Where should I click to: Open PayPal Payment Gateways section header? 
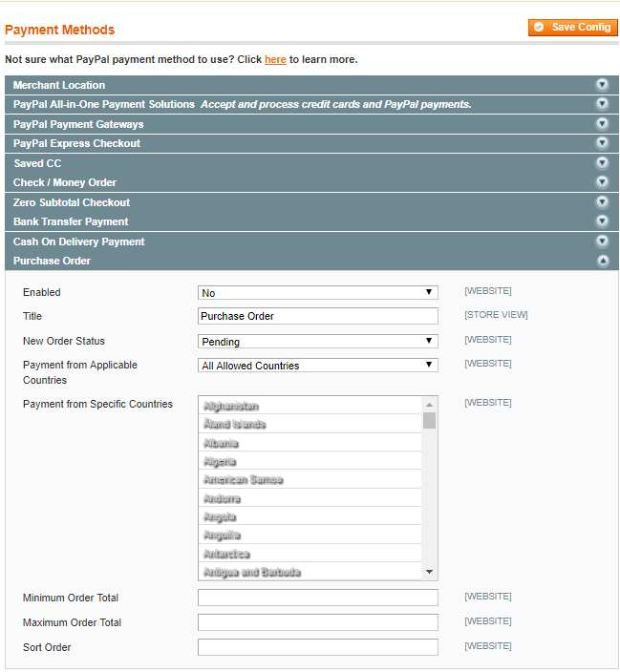click(x=311, y=124)
